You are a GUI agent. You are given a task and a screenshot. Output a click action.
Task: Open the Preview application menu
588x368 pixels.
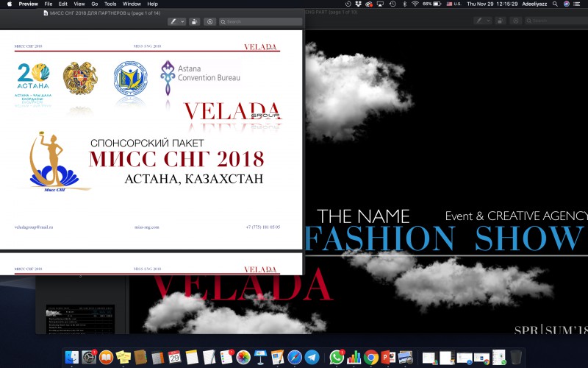coord(29,4)
